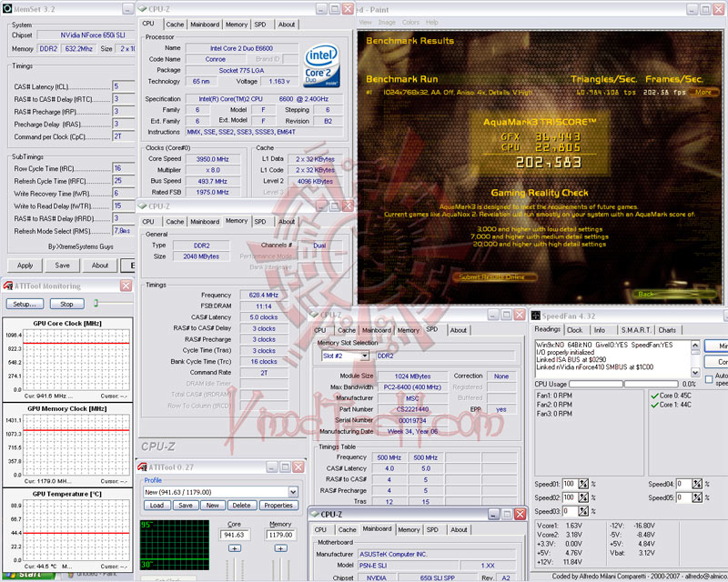Click Setup... in ATITool Monitoring

click(25, 304)
